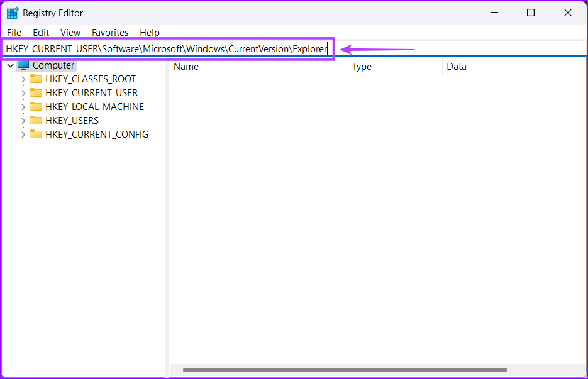The width and height of the screenshot is (588, 379).
Task: Select HKEY_CURRENT_USER label in tree
Action: coord(91,92)
